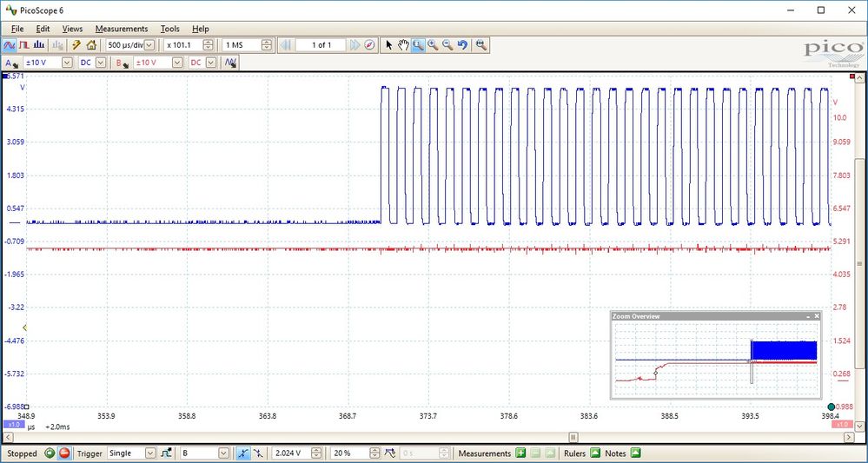Click the trigger delay icon
The image size is (868, 463).
[390, 453]
